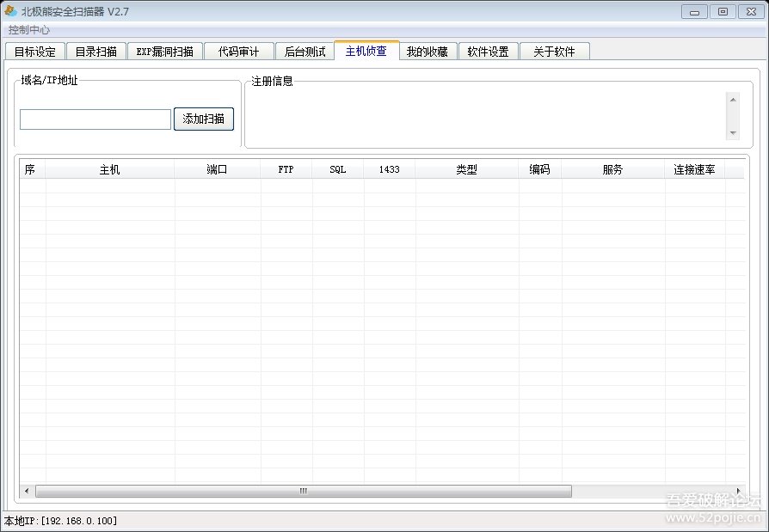Click the 连接速率 column header

coord(694,170)
